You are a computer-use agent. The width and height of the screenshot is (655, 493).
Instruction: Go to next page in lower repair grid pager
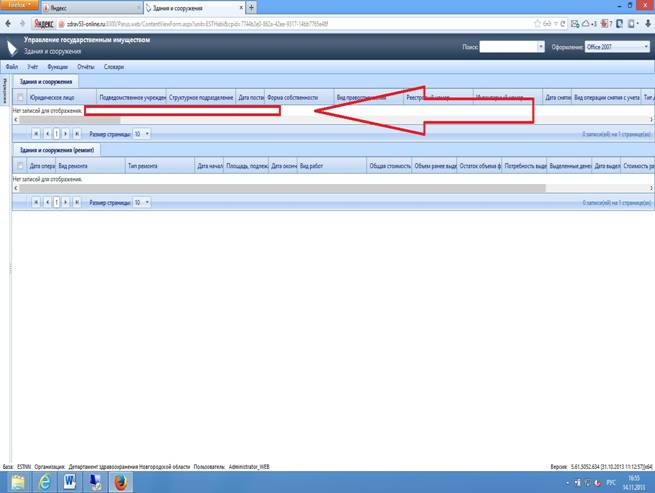(x=67, y=202)
